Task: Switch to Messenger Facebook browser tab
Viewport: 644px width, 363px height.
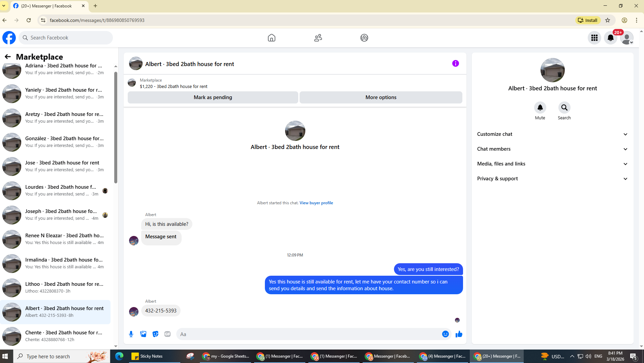Action: coord(49,6)
